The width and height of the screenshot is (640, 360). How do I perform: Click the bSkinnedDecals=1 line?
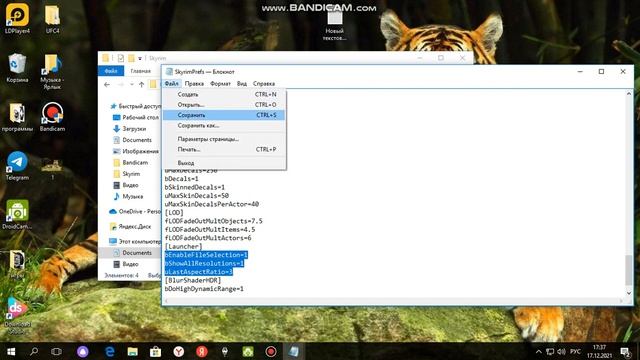[x=195, y=187]
